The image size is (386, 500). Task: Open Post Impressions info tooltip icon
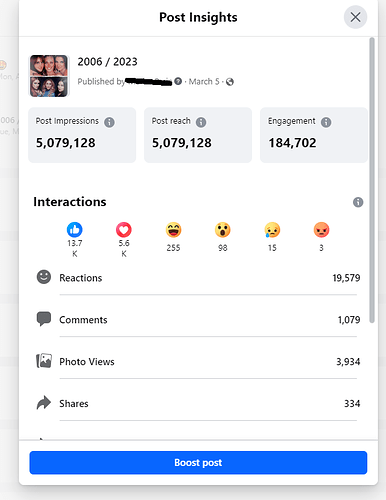click(109, 122)
